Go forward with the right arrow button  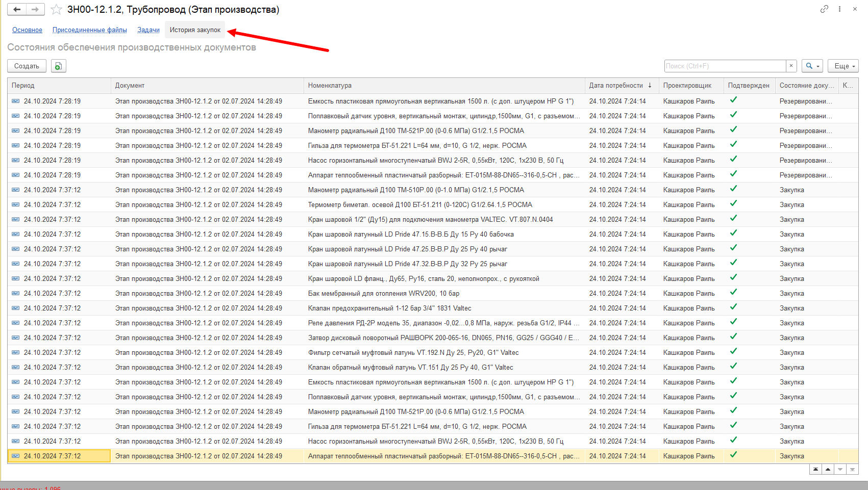35,10
